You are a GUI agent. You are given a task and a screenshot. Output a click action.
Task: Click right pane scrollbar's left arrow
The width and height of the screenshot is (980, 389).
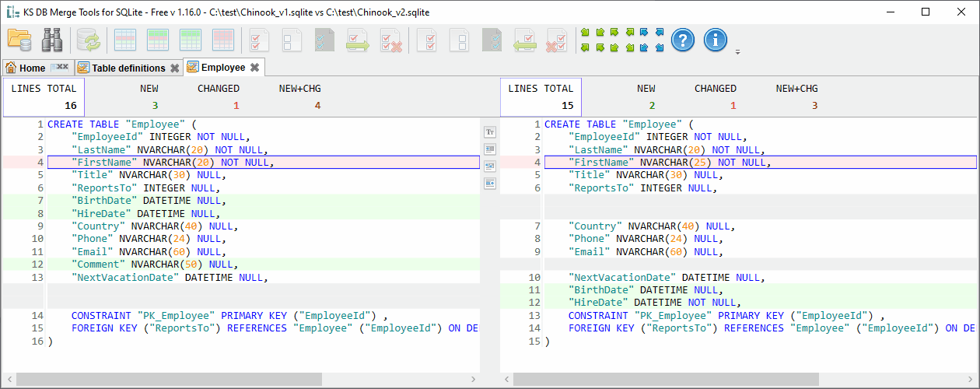(x=506, y=379)
